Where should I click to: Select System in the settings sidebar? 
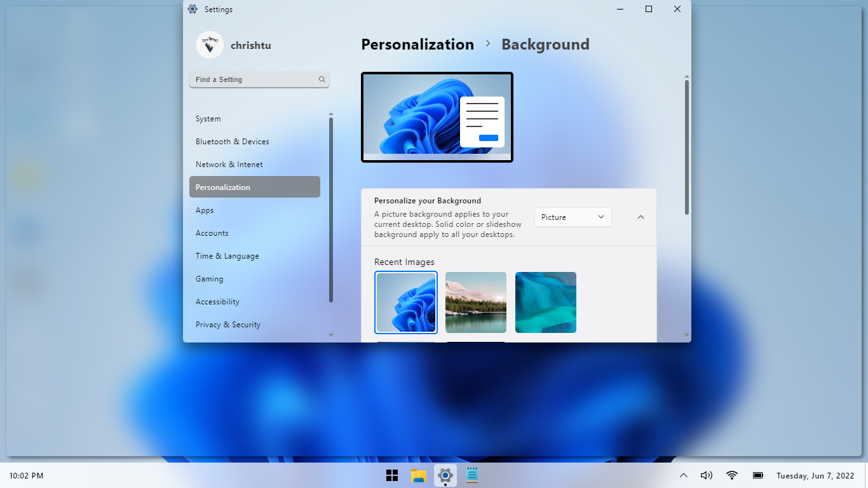(208, 119)
